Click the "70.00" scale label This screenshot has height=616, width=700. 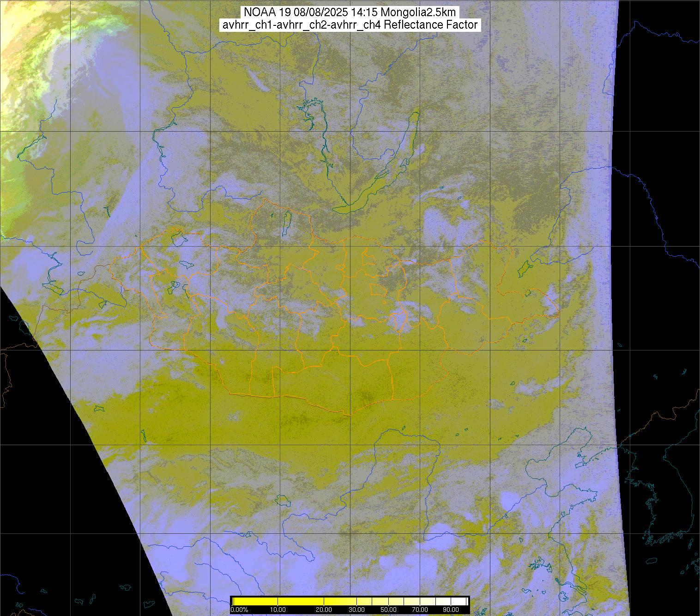(x=419, y=610)
